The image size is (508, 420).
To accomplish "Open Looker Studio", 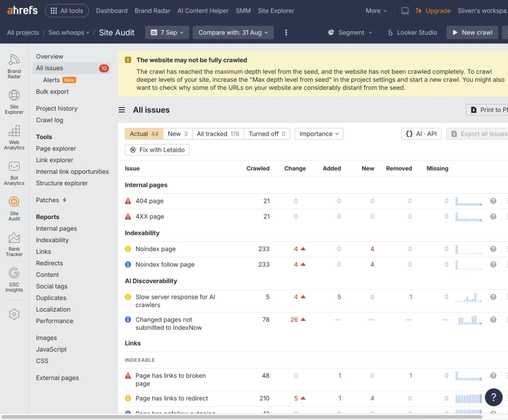I will pos(412,33).
